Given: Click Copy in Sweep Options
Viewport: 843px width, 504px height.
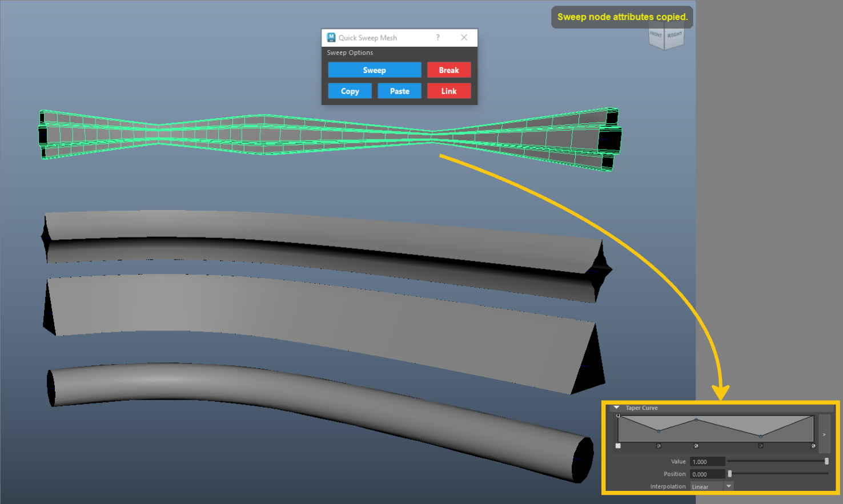Looking at the screenshot, I should pyautogui.click(x=350, y=91).
